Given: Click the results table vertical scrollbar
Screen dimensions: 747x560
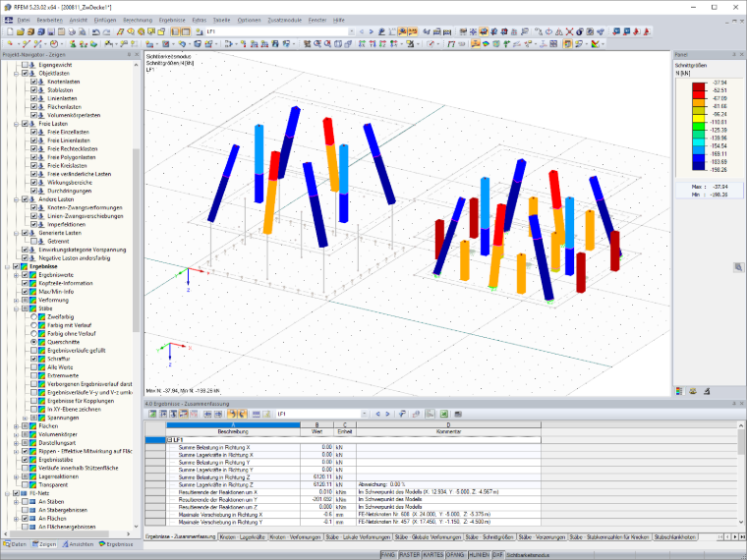Looking at the screenshot, I should (741, 440).
